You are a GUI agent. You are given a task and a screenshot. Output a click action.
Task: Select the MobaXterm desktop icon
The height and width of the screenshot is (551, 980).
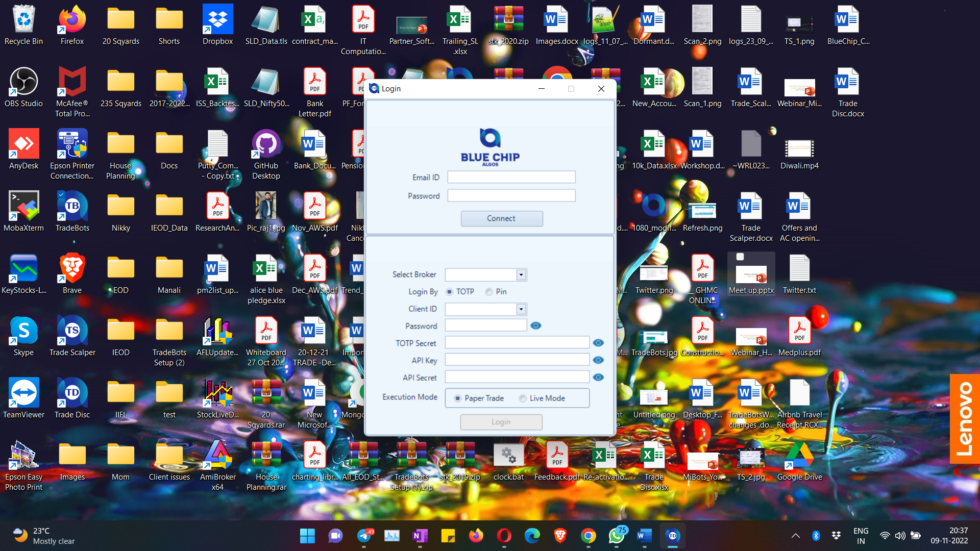pos(23,212)
